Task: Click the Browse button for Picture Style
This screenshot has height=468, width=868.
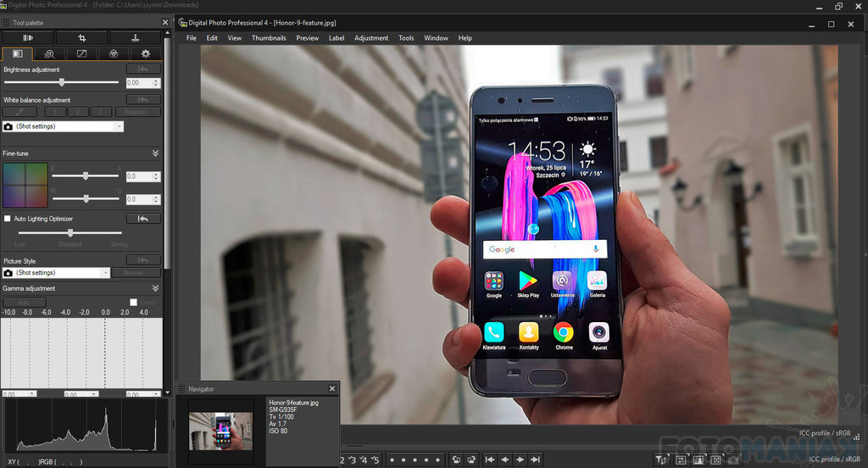Action: click(136, 272)
